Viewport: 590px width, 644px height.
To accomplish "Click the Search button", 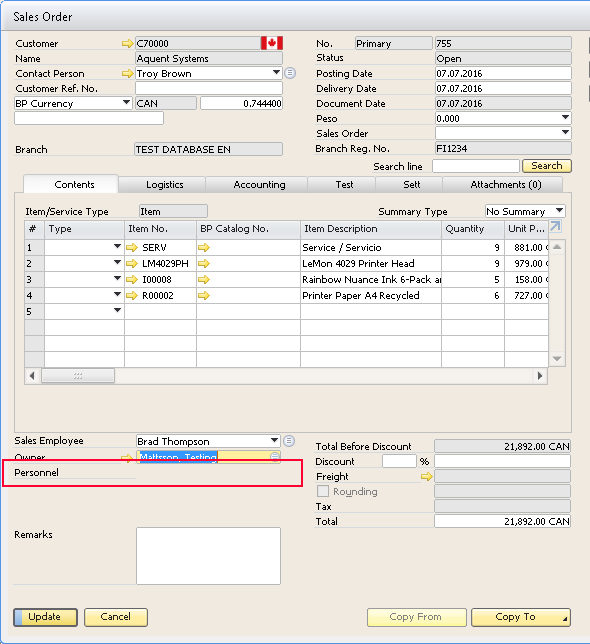I will 546,166.
